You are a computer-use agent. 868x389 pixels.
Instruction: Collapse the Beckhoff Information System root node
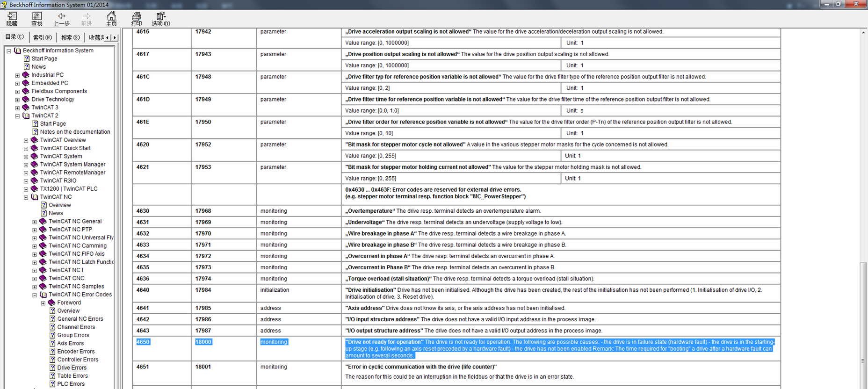coord(9,51)
